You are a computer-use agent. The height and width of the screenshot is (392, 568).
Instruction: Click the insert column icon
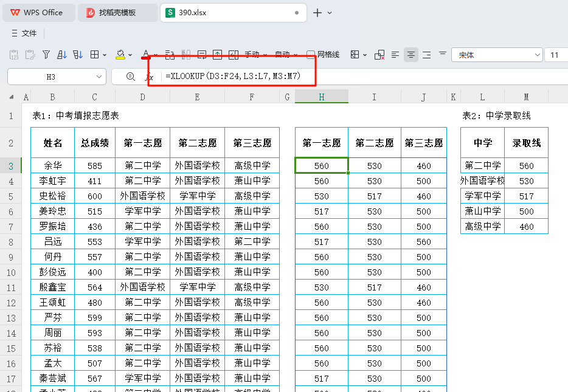pos(234,55)
